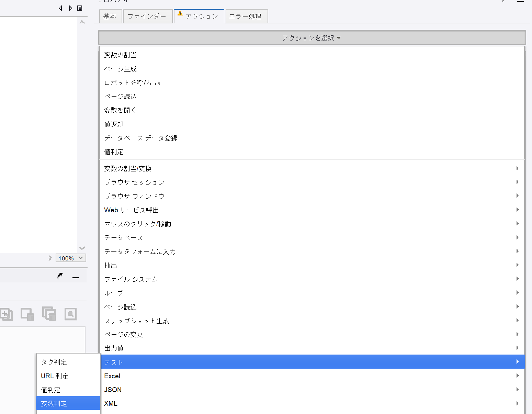
Task: Open the 100% zoom dropdown
Action: [71, 258]
